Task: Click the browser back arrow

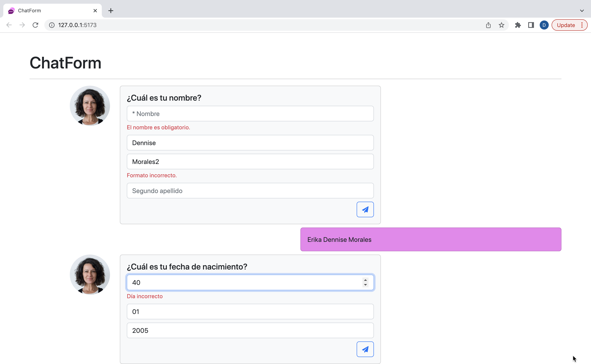Action: point(9,25)
